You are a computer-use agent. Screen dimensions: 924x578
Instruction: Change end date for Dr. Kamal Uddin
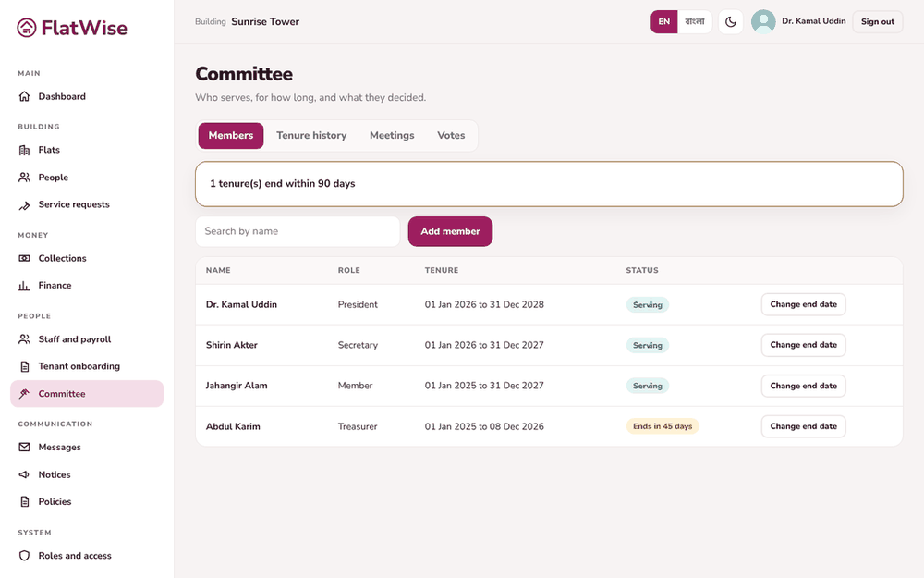(x=803, y=304)
